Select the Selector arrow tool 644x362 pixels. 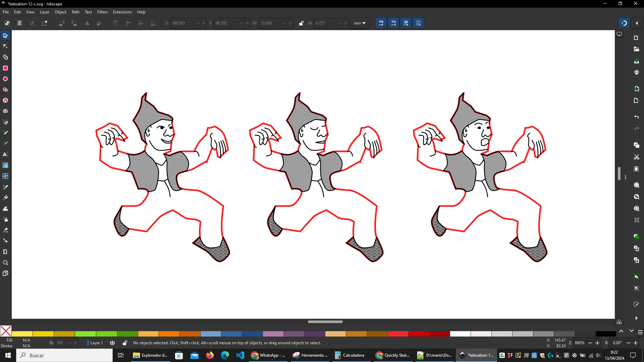(5, 36)
